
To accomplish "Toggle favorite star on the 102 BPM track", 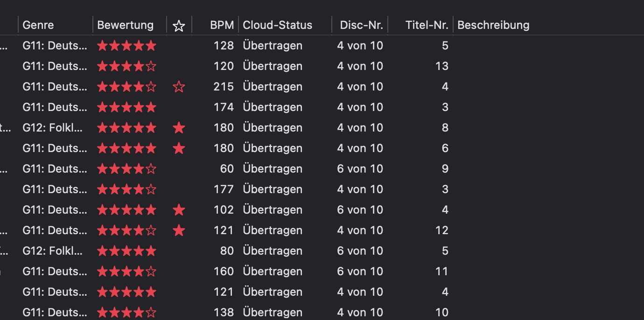I will click(x=179, y=210).
